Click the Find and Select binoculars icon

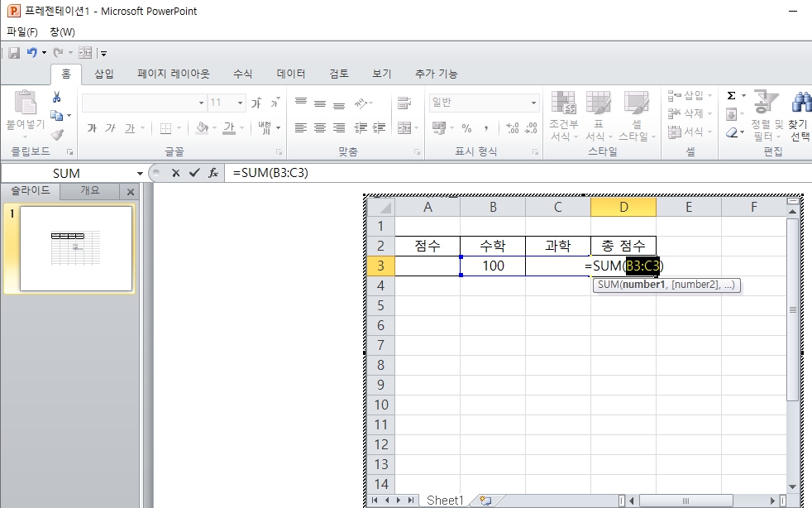coord(800,102)
